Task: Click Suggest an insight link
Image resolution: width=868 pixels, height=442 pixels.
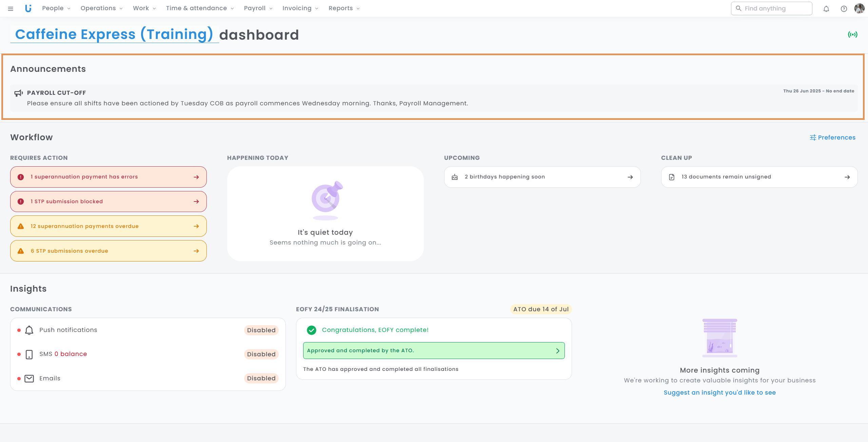Action: click(x=719, y=393)
